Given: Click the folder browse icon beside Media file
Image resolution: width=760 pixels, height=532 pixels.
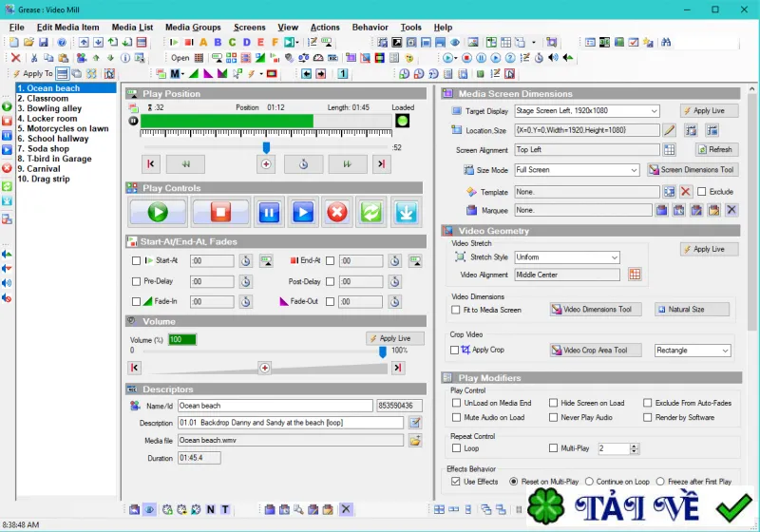Looking at the screenshot, I should [x=415, y=441].
